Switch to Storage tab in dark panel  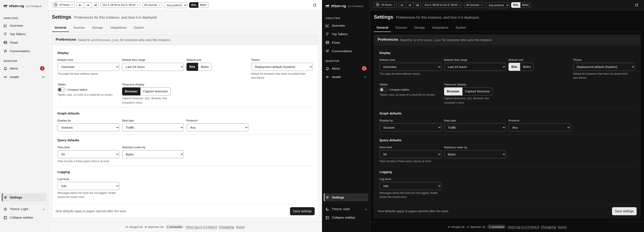[x=419, y=28]
